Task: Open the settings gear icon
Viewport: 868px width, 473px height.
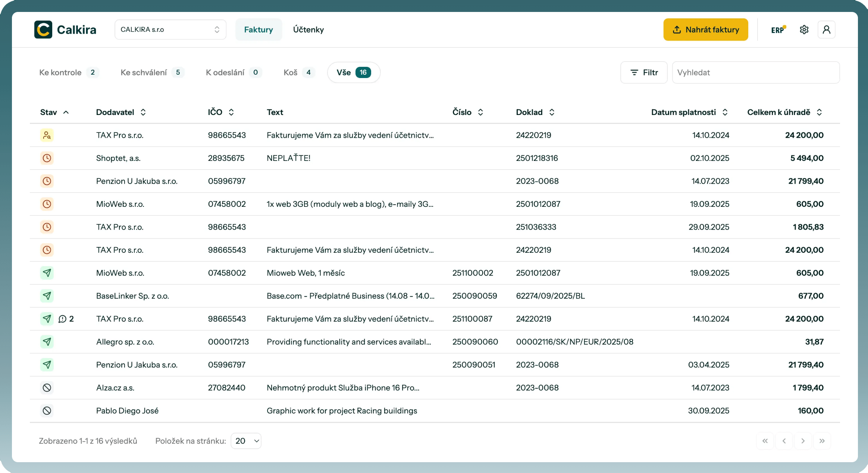Action: click(x=804, y=30)
